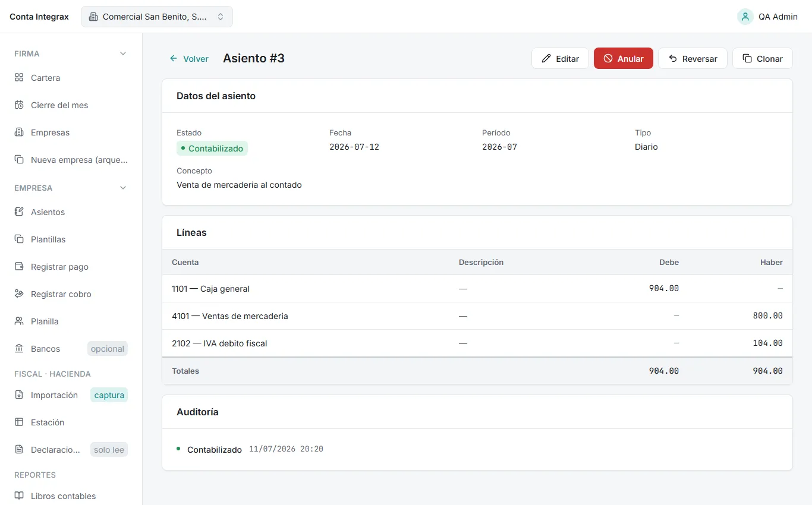Click the Contabilizado status badge
The width and height of the screenshot is (812, 505).
coord(212,149)
